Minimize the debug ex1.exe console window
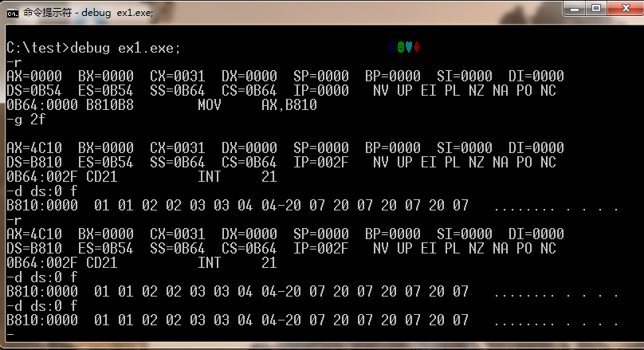This screenshot has width=644, height=350. [x=575, y=8]
